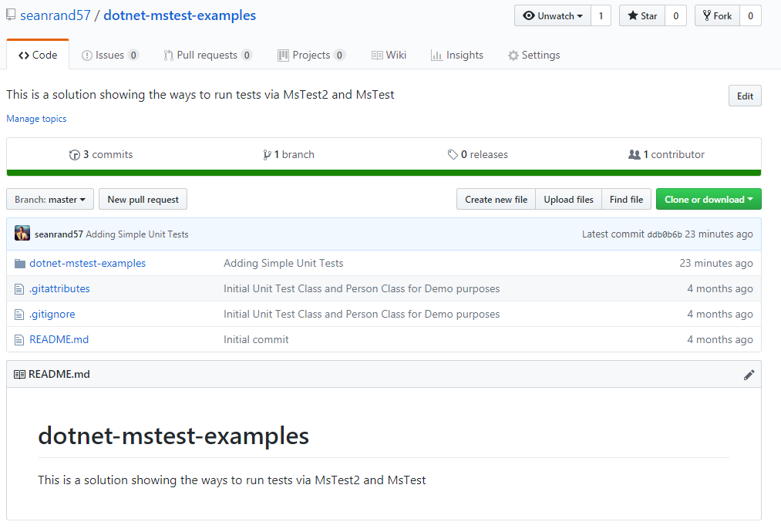Image resolution: width=781 pixels, height=532 pixels.
Task: Star this repository
Action: (x=642, y=16)
